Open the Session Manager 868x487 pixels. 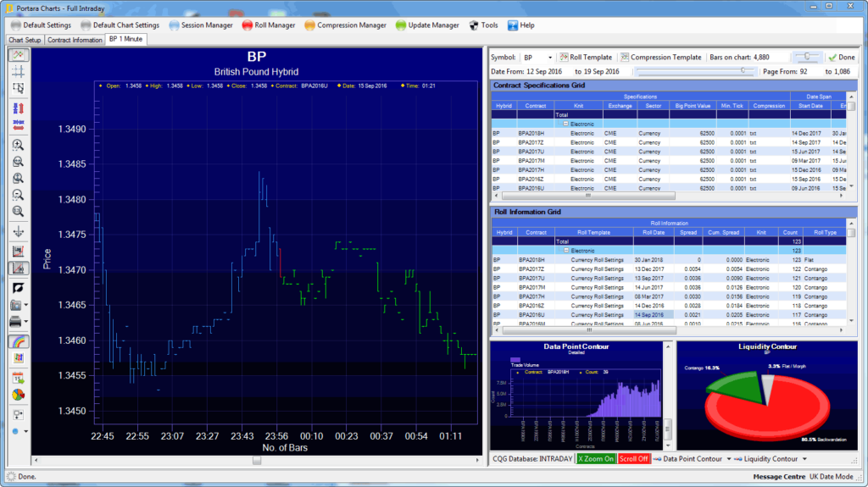tap(201, 25)
